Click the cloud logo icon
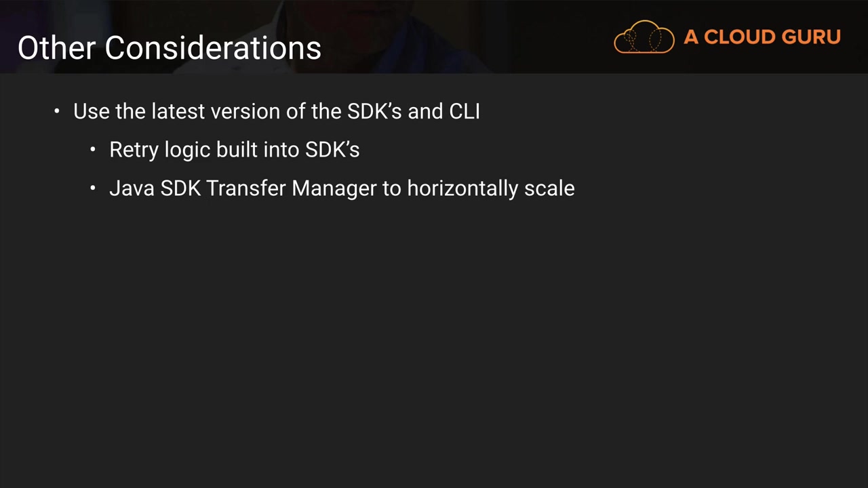 (644, 37)
